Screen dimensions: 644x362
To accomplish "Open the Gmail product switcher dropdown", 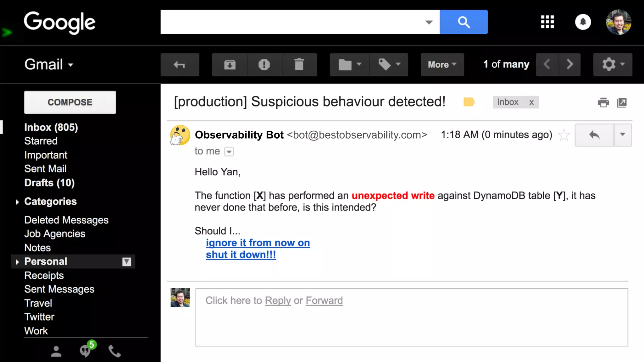I will click(x=49, y=64).
